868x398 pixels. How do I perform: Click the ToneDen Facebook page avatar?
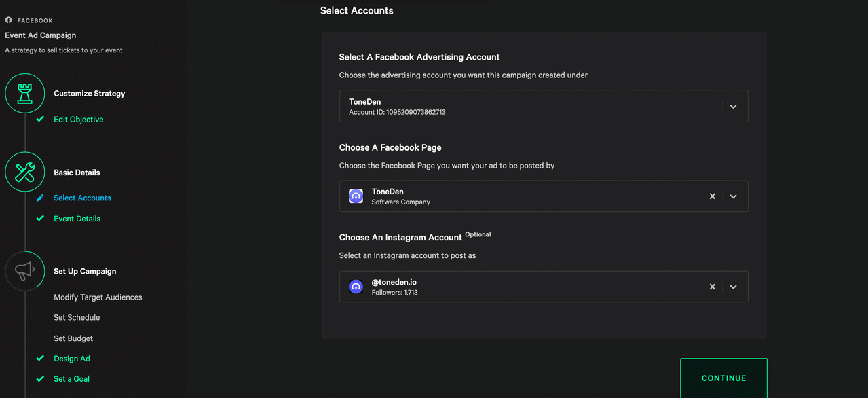[356, 196]
